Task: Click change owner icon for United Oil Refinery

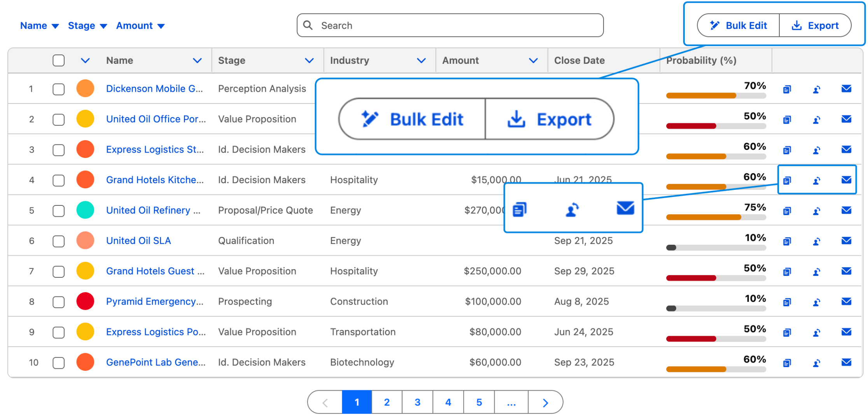Action: point(817,210)
